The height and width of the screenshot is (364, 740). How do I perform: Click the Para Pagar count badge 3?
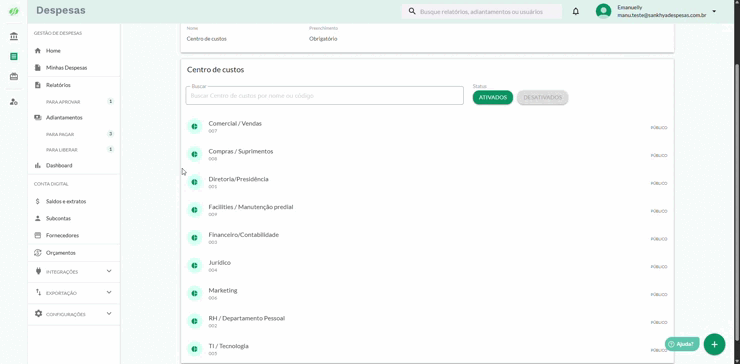(110, 134)
